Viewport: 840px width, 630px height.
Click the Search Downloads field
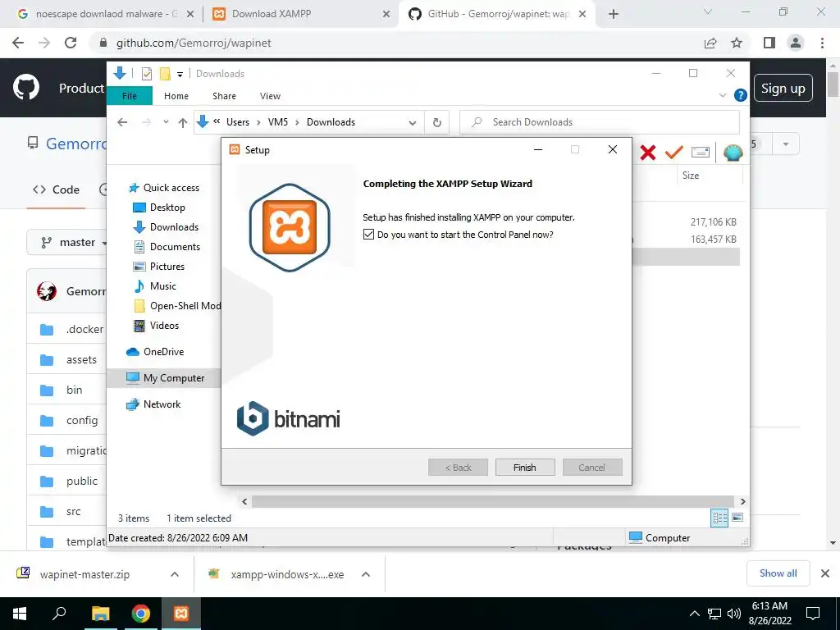(600, 122)
